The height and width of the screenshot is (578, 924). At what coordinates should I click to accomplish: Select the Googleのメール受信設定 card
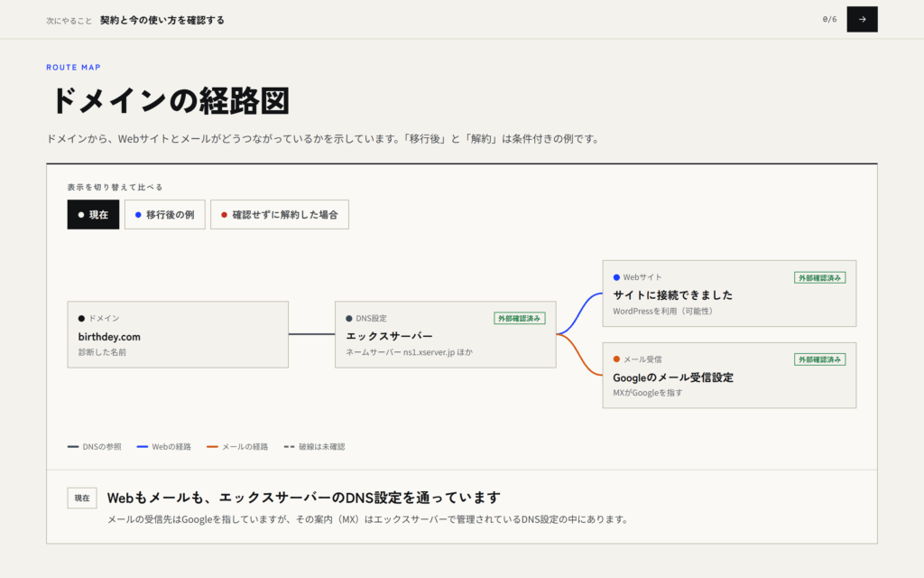(x=729, y=376)
